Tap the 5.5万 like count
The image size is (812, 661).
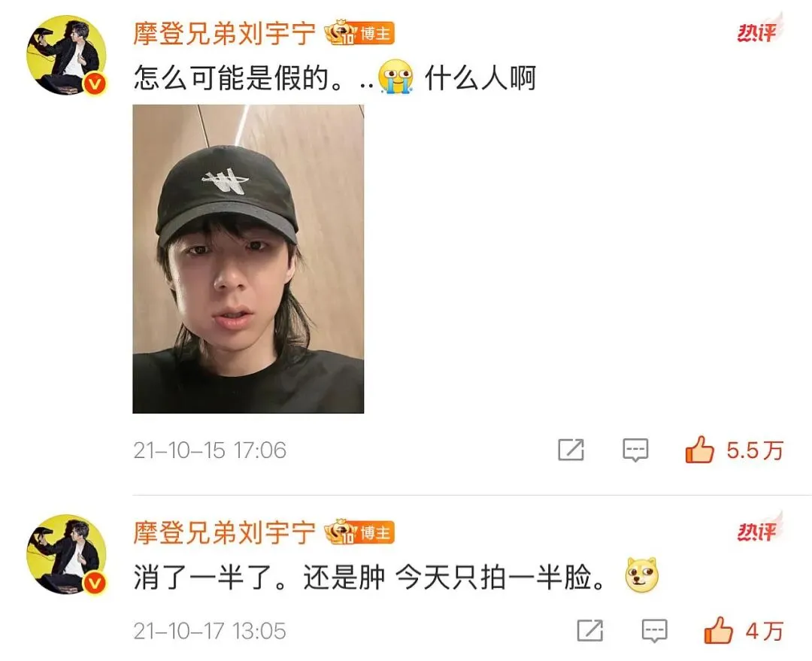(x=755, y=450)
